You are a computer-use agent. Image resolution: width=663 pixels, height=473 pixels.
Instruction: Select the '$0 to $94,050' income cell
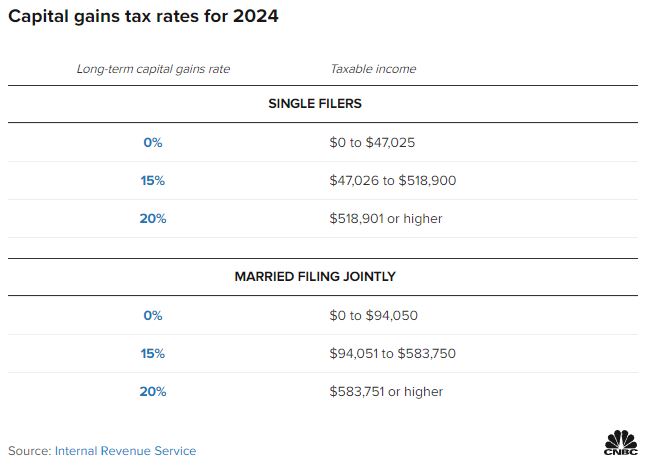pyautogui.click(x=373, y=316)
